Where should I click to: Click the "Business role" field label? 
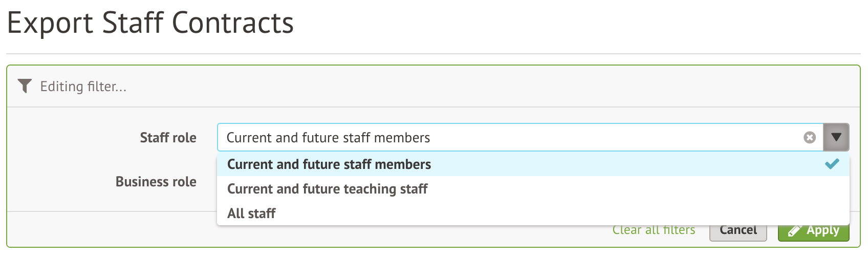pyautogui.click(x=156, y=182)
